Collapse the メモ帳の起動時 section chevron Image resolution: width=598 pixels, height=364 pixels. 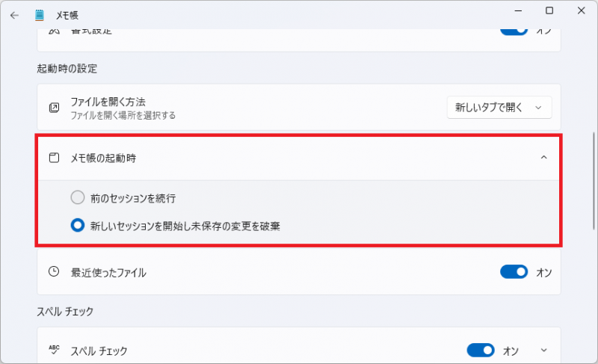(x=543, y=158)
